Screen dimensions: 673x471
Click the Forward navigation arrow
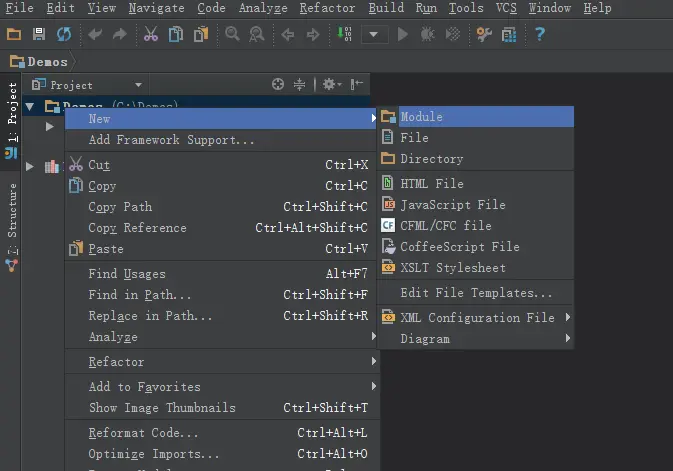(313, 34)
